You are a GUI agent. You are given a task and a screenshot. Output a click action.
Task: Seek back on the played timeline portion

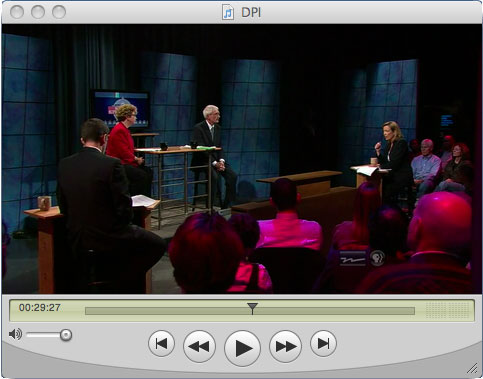point(169,311)
